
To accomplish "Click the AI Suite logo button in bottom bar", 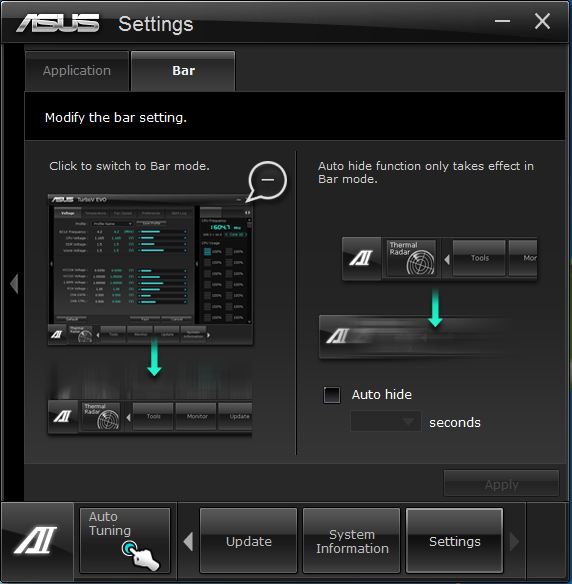I will coord(36,540).
